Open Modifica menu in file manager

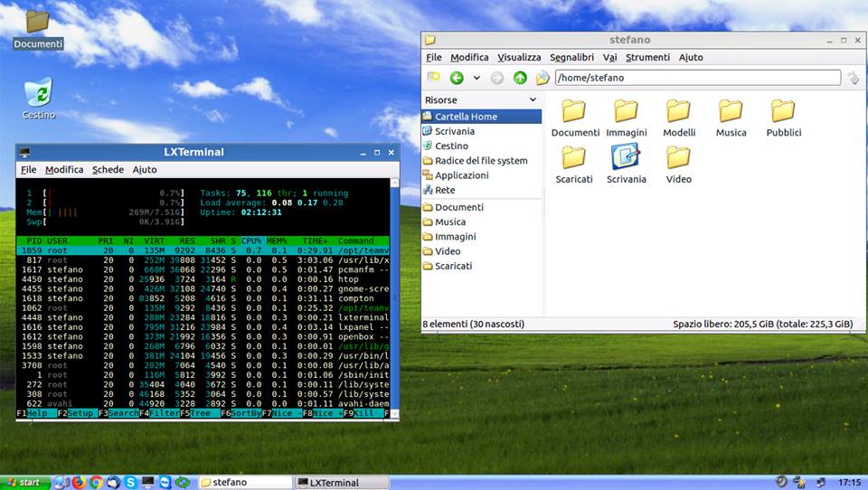click(x=469, y=57)
